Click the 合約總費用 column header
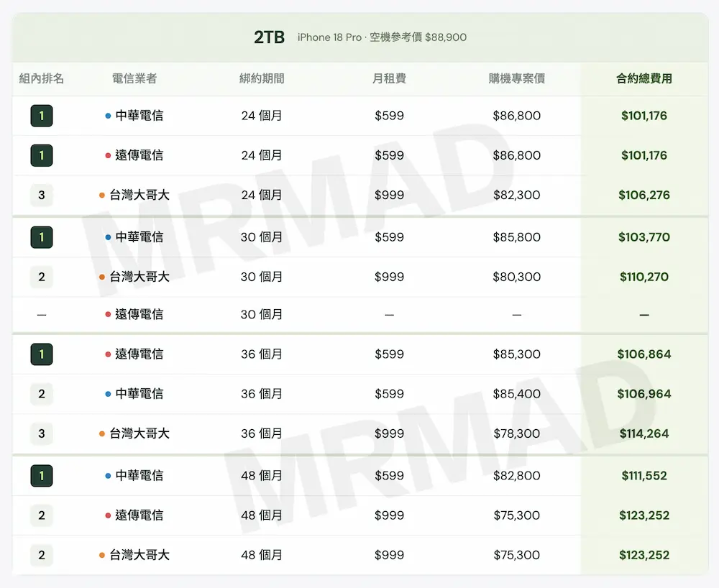 pos(644,78)
